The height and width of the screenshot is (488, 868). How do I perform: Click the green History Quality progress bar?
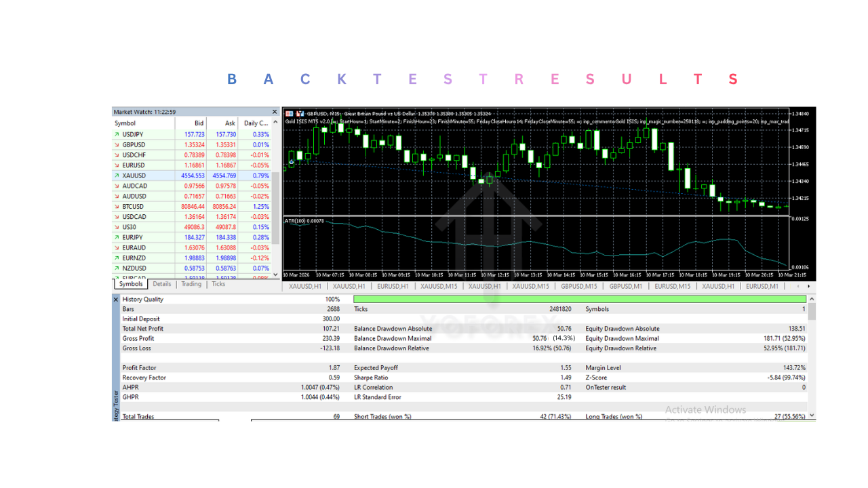(x=580, y=299)
